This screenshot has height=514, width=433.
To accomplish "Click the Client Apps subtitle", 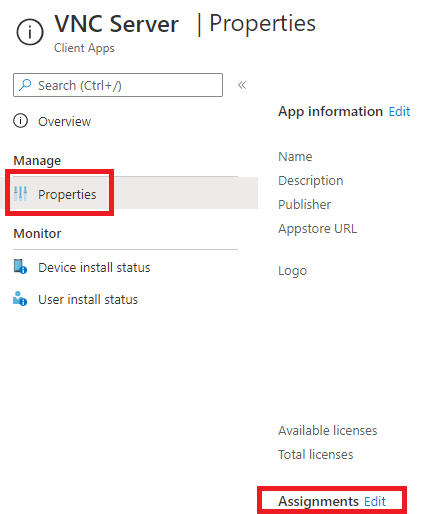I will [x=84, y=48].
